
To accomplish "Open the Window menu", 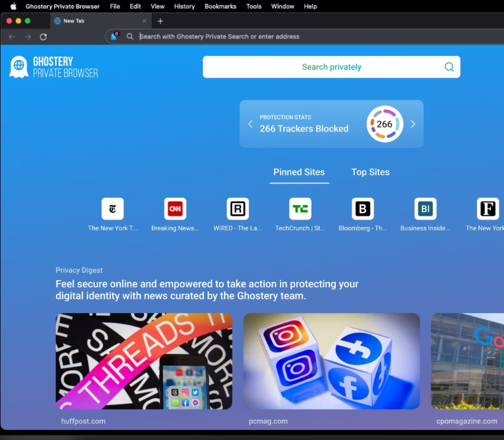I will pyautogui.click(x=283, y=7).
